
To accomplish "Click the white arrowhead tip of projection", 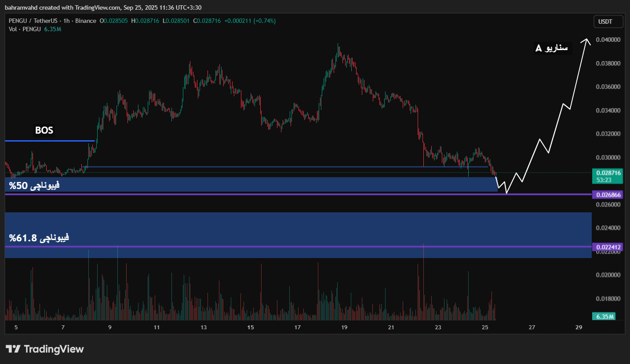I will point(588,40).
